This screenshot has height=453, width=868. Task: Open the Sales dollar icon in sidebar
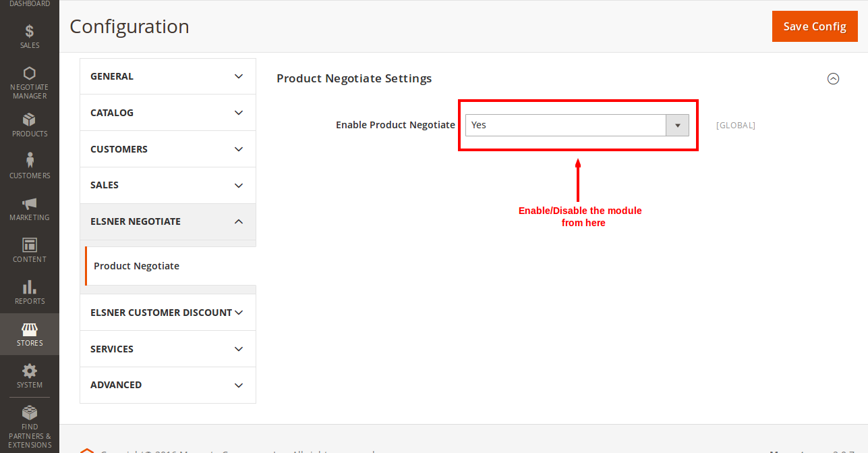click(30, 31)
